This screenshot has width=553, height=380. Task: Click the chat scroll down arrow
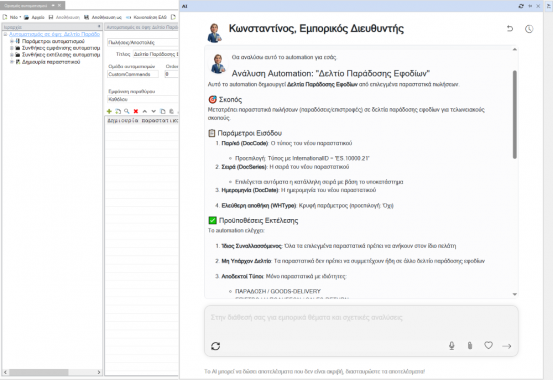[515, 294]
